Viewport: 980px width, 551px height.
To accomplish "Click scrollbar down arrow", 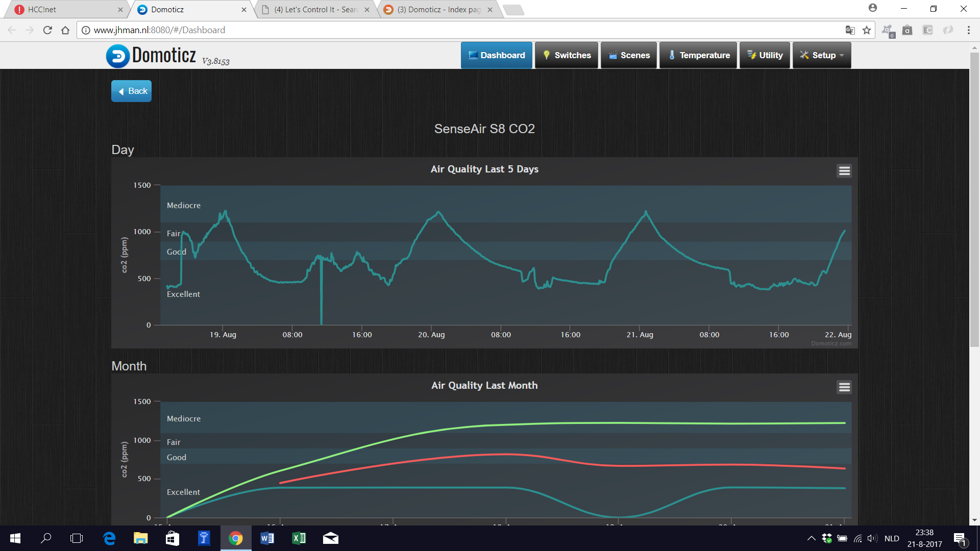I will 974,520.
